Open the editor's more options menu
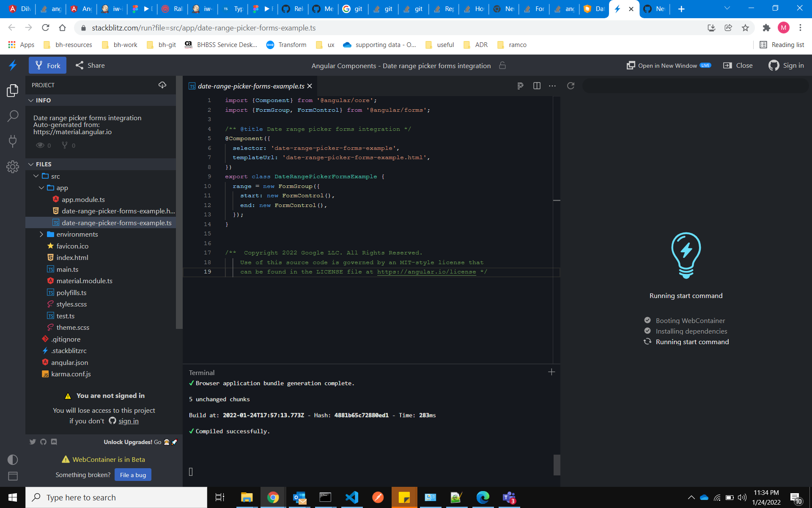 pos(552,86)
